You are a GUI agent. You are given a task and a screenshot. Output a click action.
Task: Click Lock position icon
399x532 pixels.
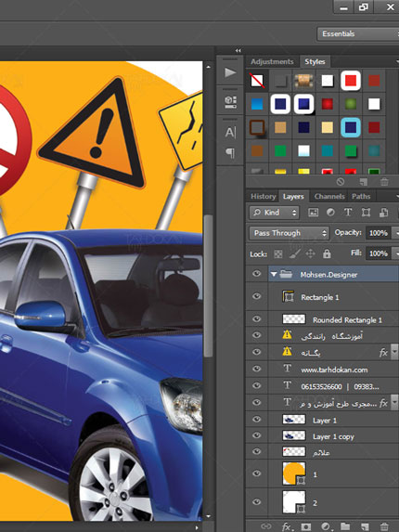(x=310, y=253)
